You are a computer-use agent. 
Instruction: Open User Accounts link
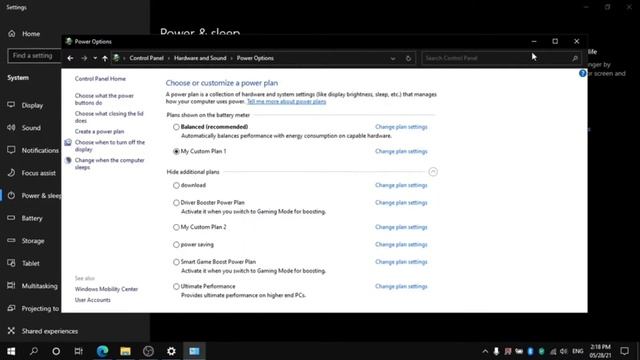point(93,300)
